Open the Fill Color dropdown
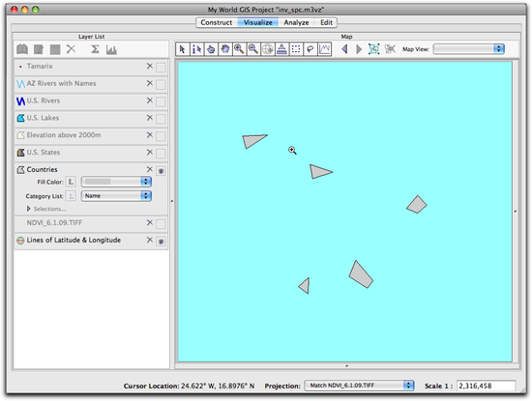This screenshot has width=532, height=401. tap(116, 182)
